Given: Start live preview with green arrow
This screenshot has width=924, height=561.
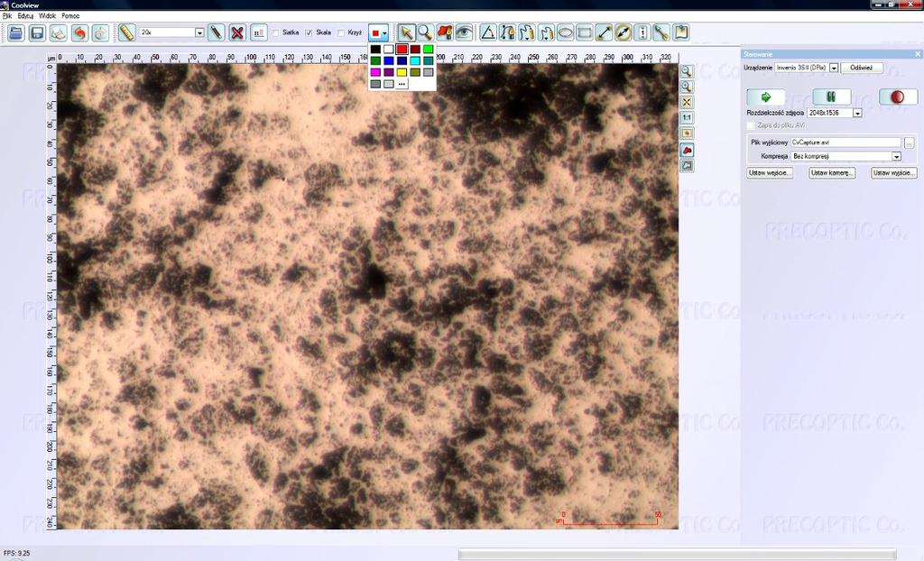Looking at the screenshot, I should (766, 97).
